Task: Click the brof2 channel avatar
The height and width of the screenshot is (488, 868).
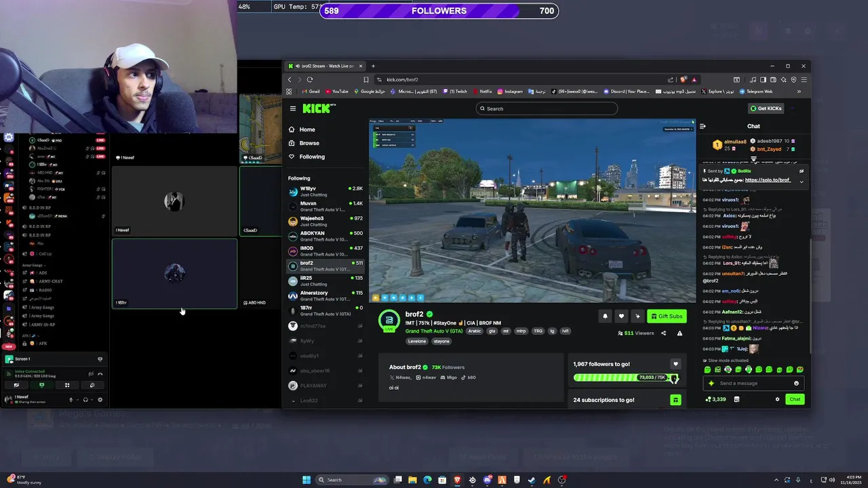Action: 389,320
